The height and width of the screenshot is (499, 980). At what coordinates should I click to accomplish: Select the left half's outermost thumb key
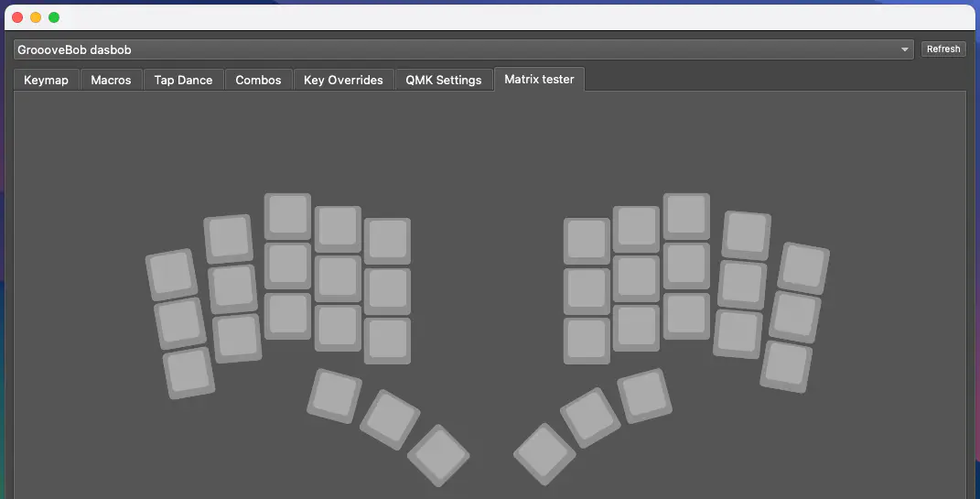click(335, 396)
